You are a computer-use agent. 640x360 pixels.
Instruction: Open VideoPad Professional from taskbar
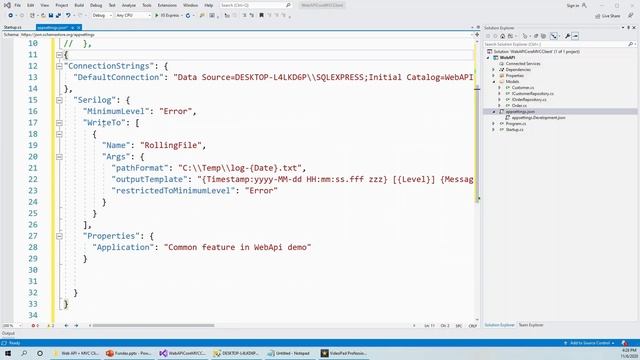click(x=344, y=353)
